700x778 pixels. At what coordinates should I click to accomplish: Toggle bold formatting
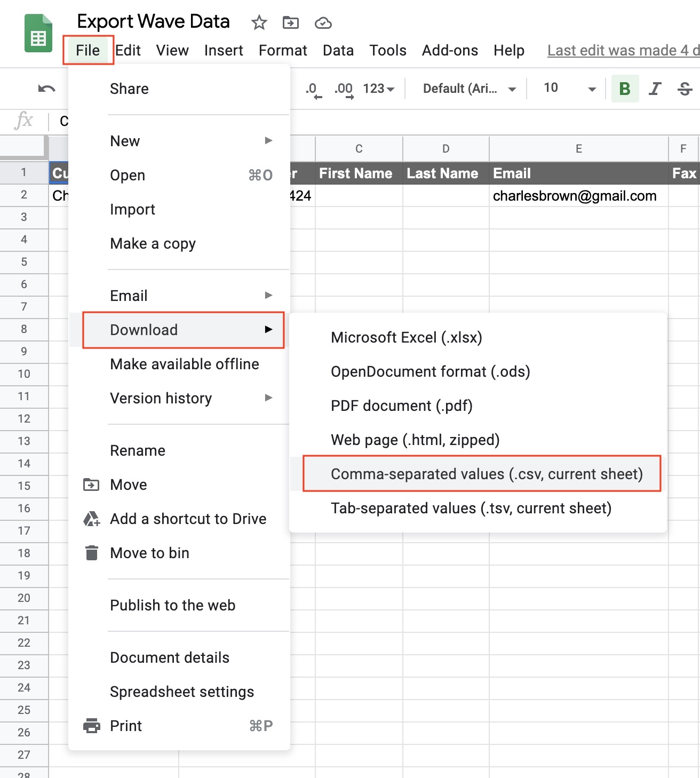624,89
